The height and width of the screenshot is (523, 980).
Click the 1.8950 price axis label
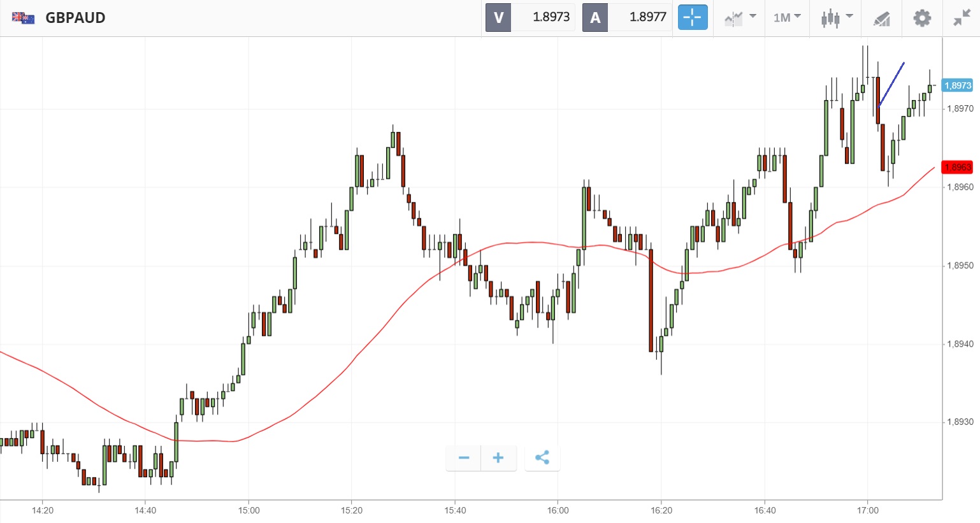[960, 266]
